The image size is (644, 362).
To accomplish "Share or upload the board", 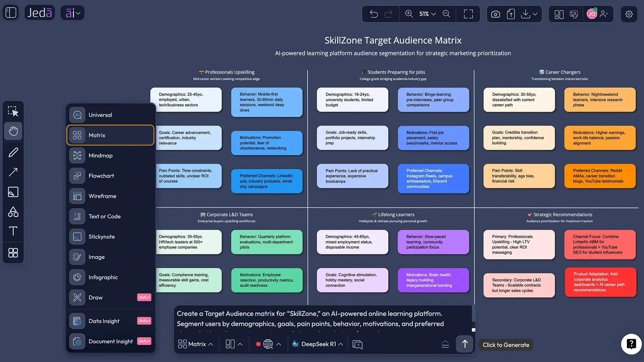I will point(511,14).
